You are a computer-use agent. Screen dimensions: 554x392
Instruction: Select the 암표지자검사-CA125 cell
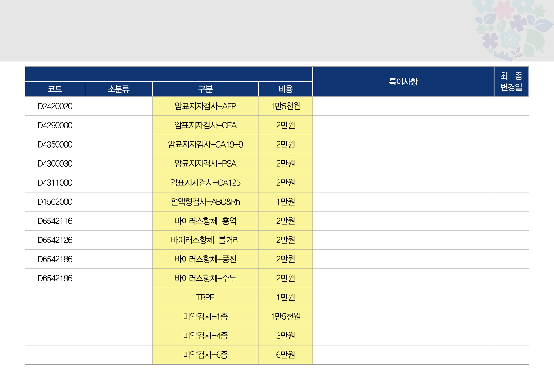[x=205, y=183]
